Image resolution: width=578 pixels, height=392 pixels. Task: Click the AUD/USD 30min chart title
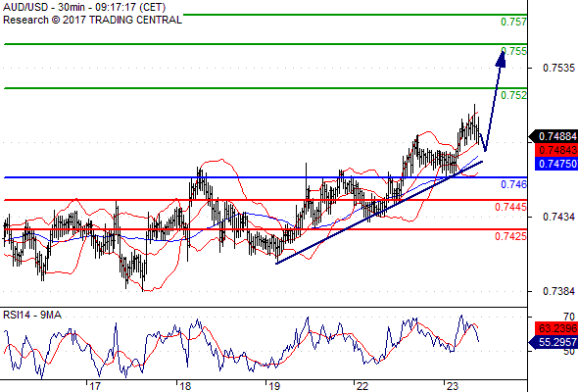84,7
